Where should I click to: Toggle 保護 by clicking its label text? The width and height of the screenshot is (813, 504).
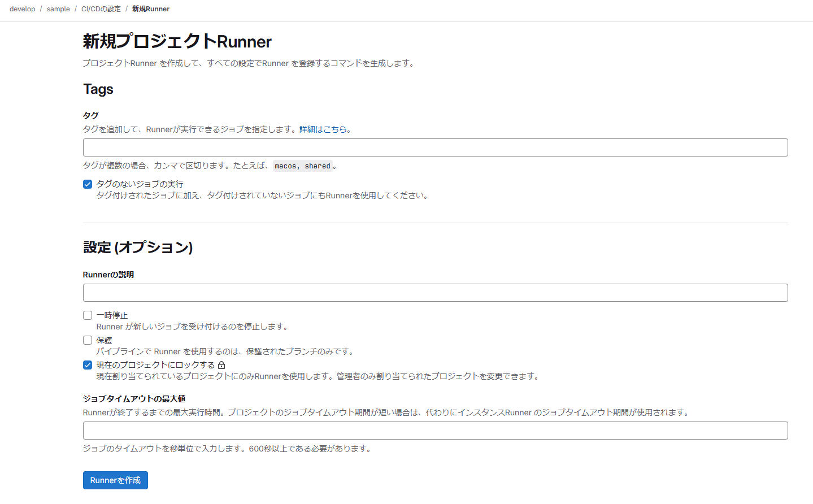pos(104,340)
